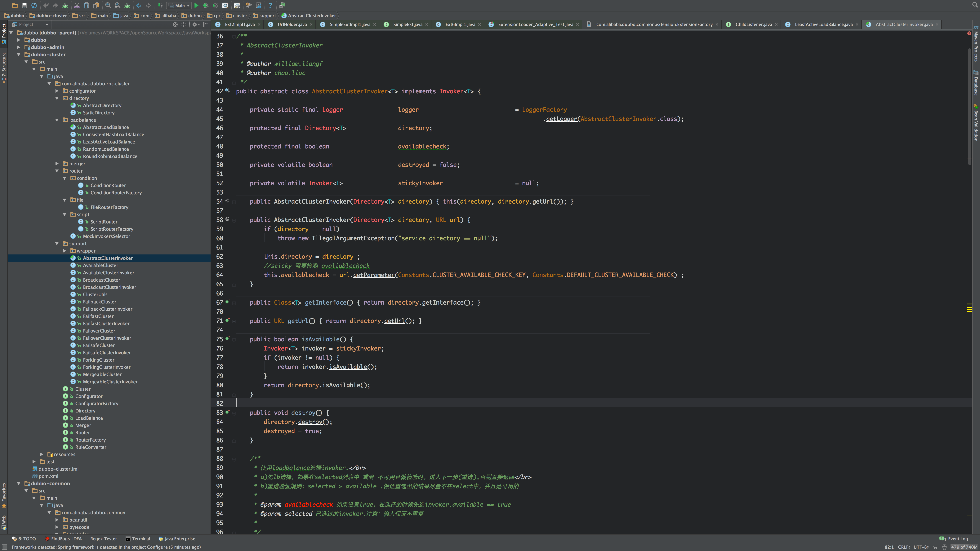Toggle the Maven Projects side panel
This screenshot has width=980, height=551.
976,44
